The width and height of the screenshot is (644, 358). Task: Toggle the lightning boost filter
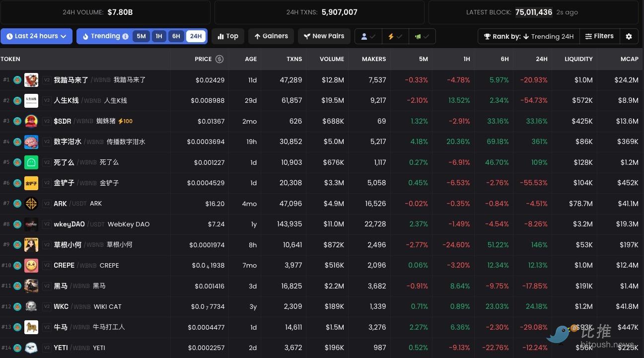395,36
